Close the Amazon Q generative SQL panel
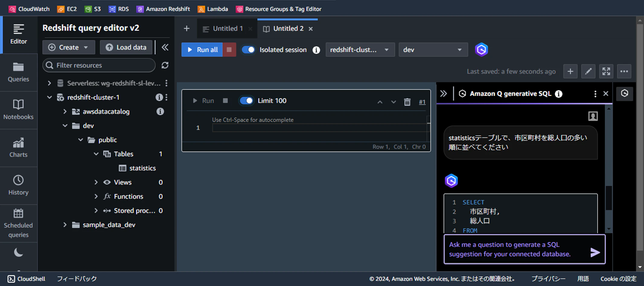This screenshot has height=286, width=644. [x=606, y=94]
